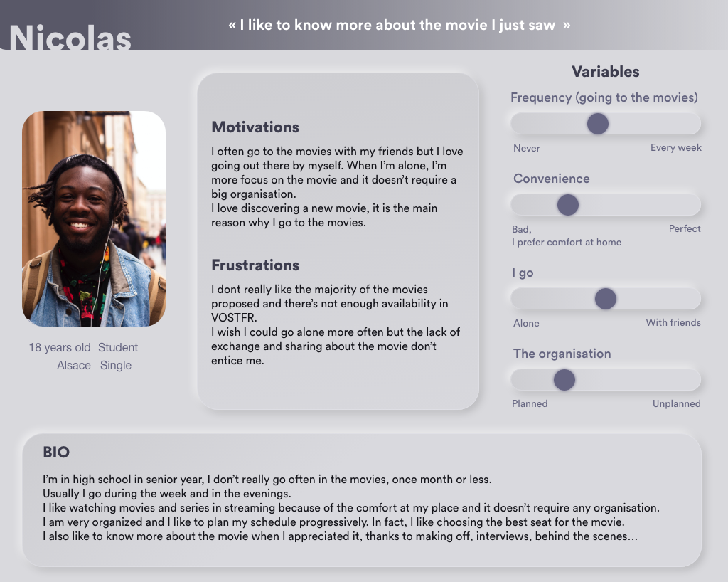Viewport: 728px width, 582px height.
Task: Select the Motivations heading
Action: coord(255,127)
